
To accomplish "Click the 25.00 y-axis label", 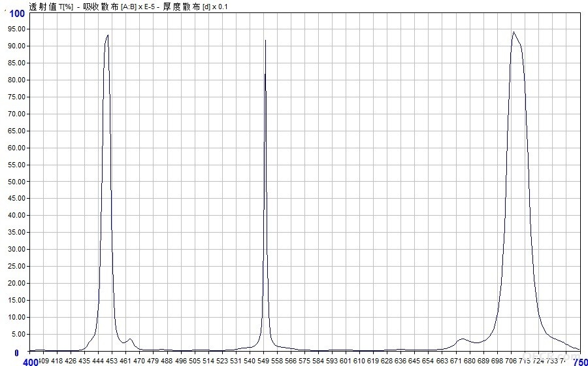I will [16, 267].
